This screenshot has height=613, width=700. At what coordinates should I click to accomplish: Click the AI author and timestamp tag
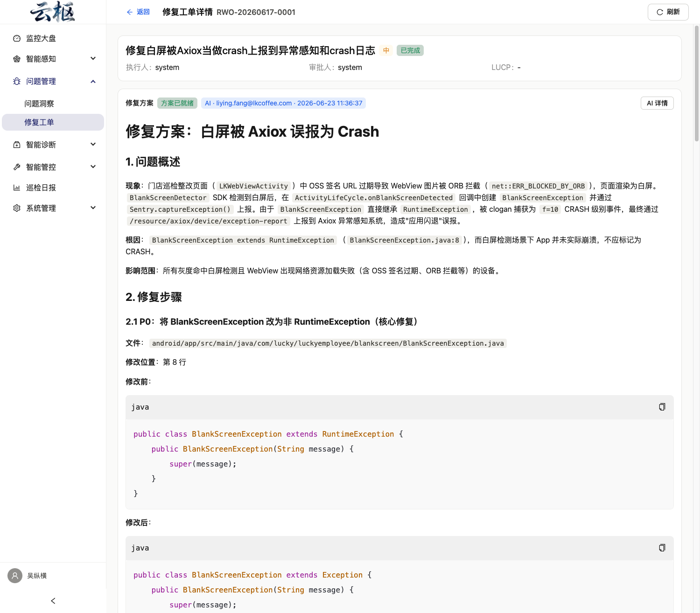(x=283, y=103)
